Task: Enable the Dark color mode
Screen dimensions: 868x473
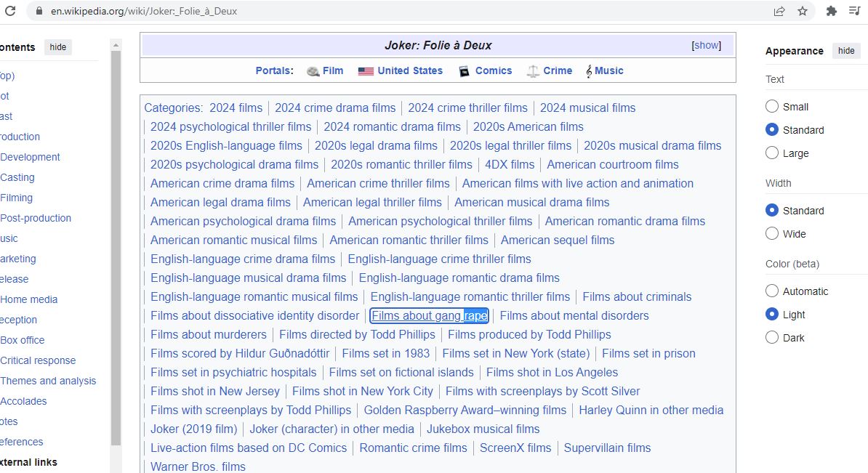Action: click(772, 338)
